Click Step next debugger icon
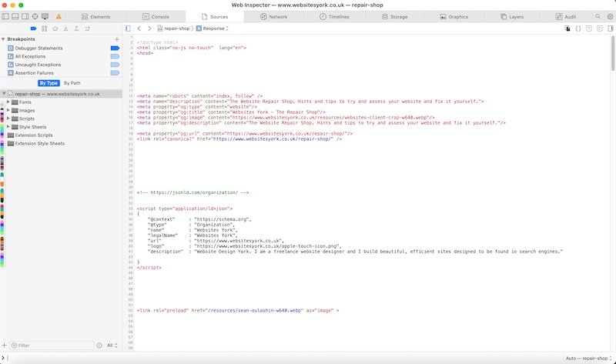616x364 pixels. pyautogui.click(x=87, y=28)
